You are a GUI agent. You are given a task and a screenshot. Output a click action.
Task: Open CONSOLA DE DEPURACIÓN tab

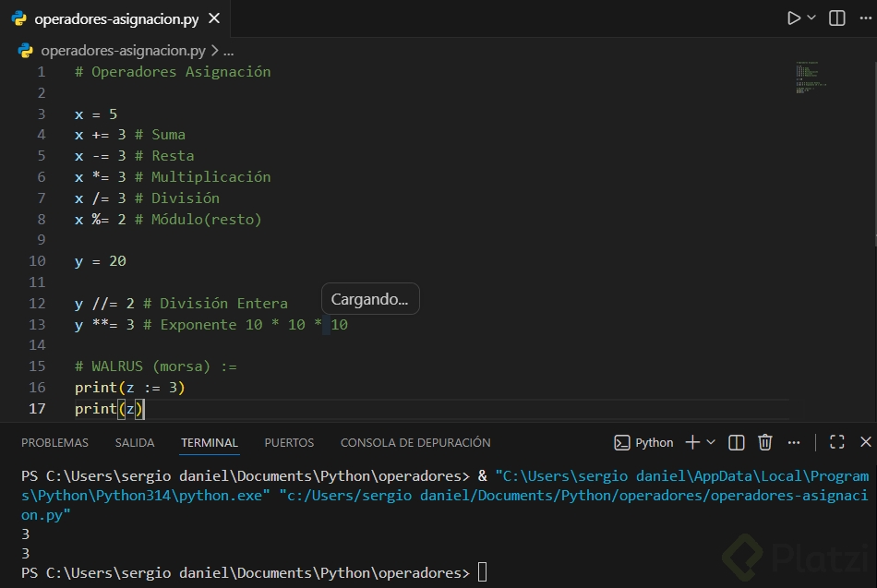tap(415, 442)
